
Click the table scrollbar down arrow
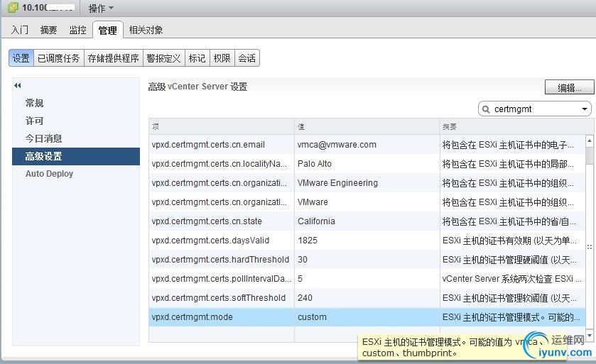point(589,335)
